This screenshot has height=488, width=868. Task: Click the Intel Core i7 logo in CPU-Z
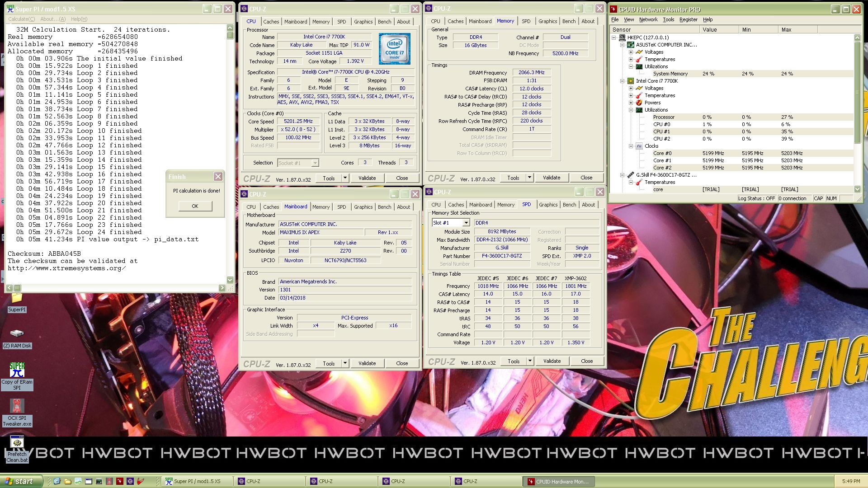[394, 48]
